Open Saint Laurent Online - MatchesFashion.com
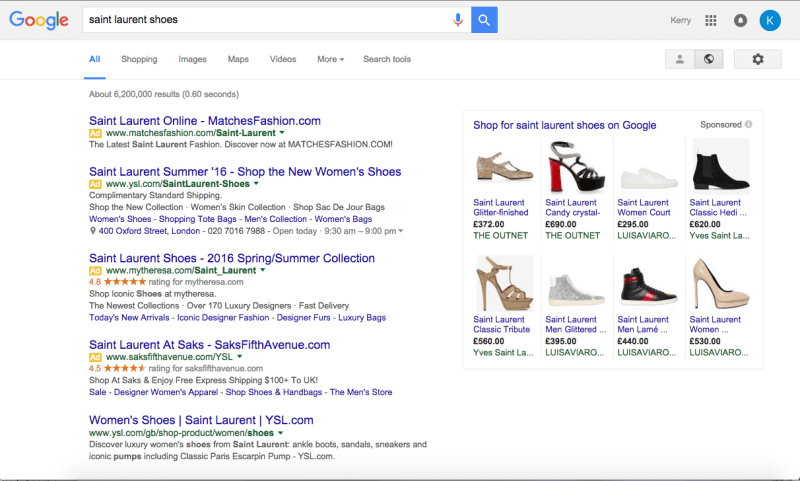This screenshot has width=800, height=481. 205,121
